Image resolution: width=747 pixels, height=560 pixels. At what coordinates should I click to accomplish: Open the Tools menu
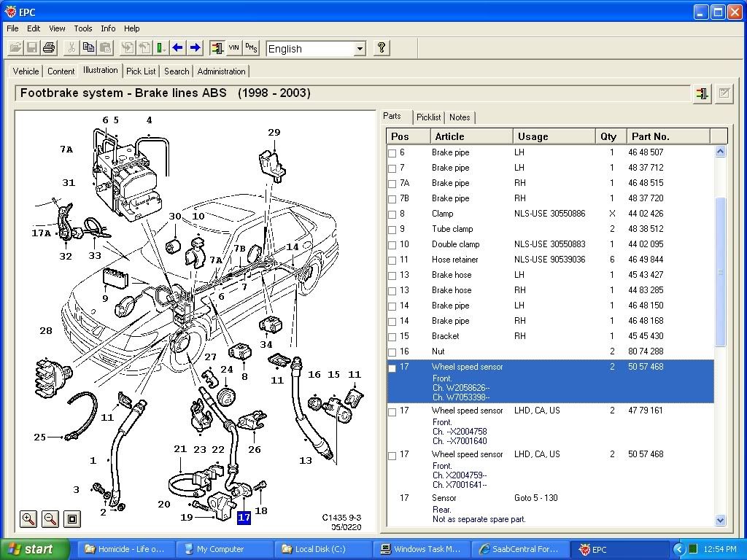pyautogui.click(x=82, y=28)
